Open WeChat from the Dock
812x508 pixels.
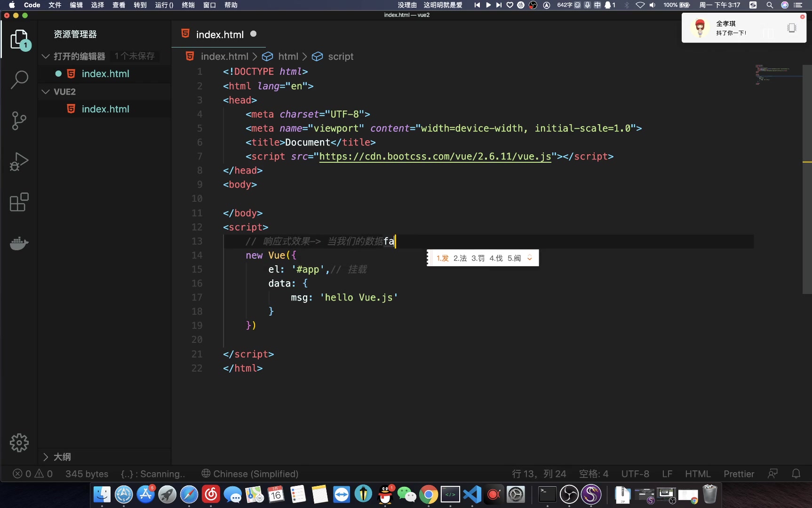406,495
